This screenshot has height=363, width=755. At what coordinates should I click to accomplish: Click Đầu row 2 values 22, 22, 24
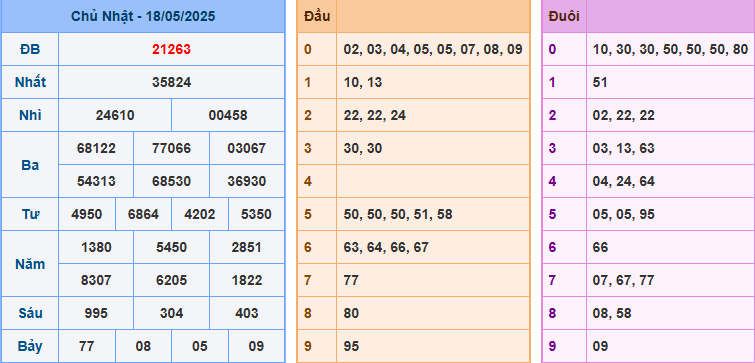tap(375, 116)
